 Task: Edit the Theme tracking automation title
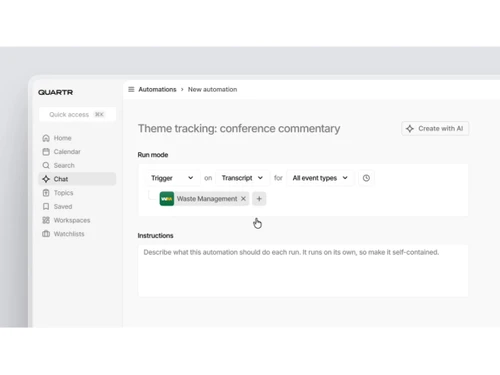239,128
